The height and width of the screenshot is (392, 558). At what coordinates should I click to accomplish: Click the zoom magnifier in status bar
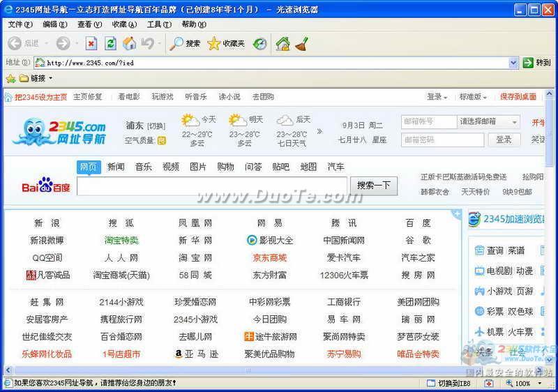509,383
